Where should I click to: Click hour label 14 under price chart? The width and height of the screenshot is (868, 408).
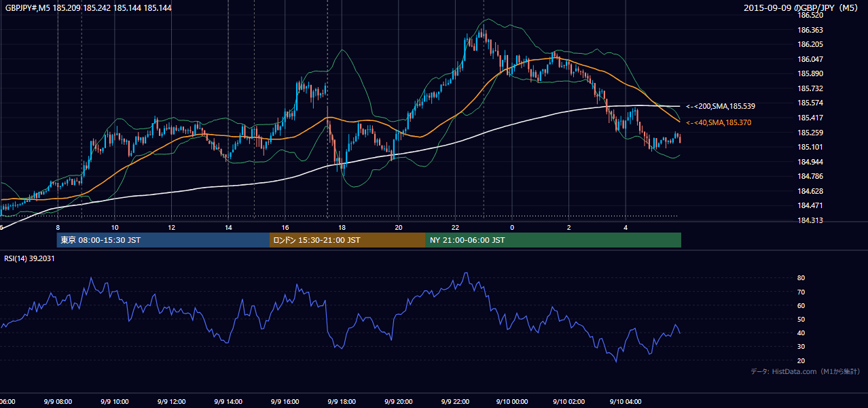point(228,227)
